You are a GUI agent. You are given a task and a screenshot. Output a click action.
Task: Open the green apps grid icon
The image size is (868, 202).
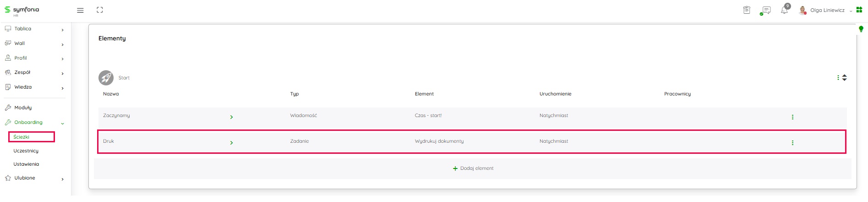(859, 10)
